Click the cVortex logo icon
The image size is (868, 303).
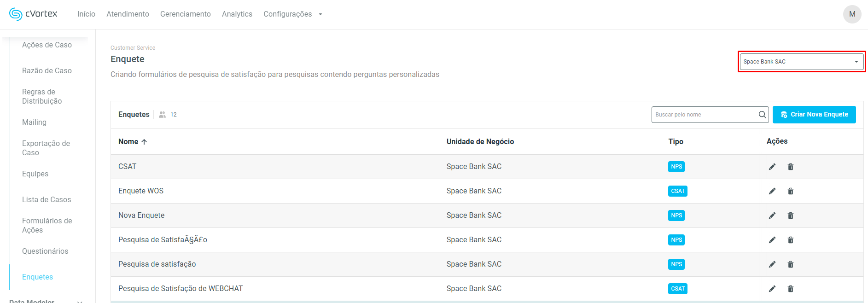pos(16,14)
